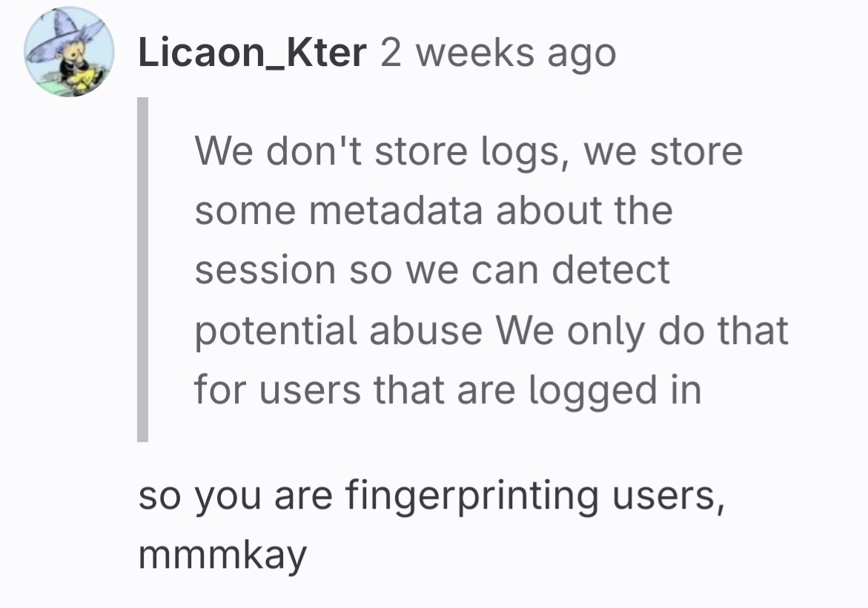Viewport: 868px width, 608px height.
Task: Click the word "mmmkay" in the reply
Action: 222,555
